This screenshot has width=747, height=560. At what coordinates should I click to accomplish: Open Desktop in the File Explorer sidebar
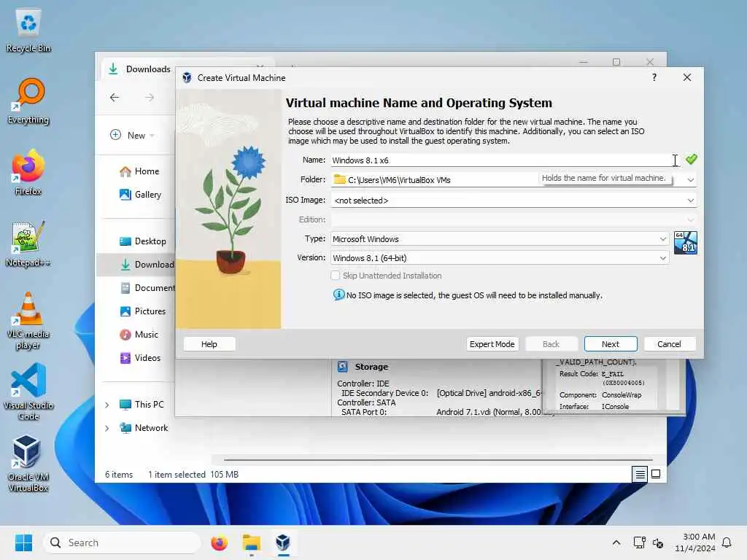point(143,241)
